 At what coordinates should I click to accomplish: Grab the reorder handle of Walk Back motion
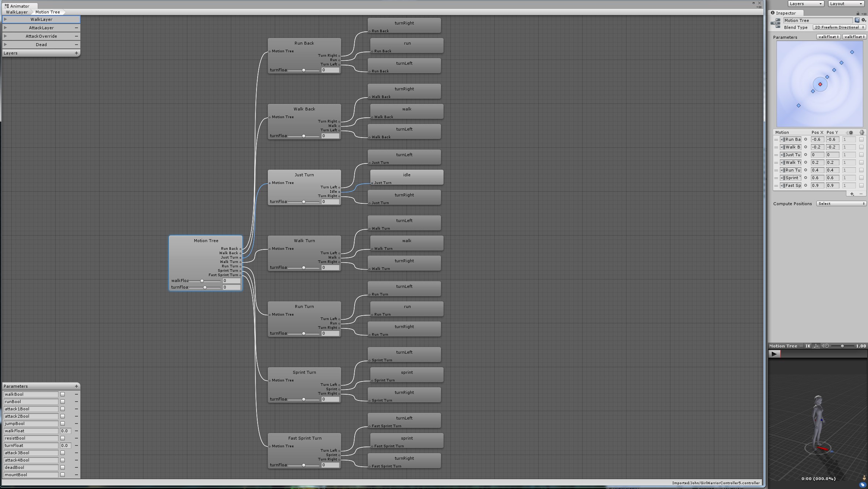[776, 147]
